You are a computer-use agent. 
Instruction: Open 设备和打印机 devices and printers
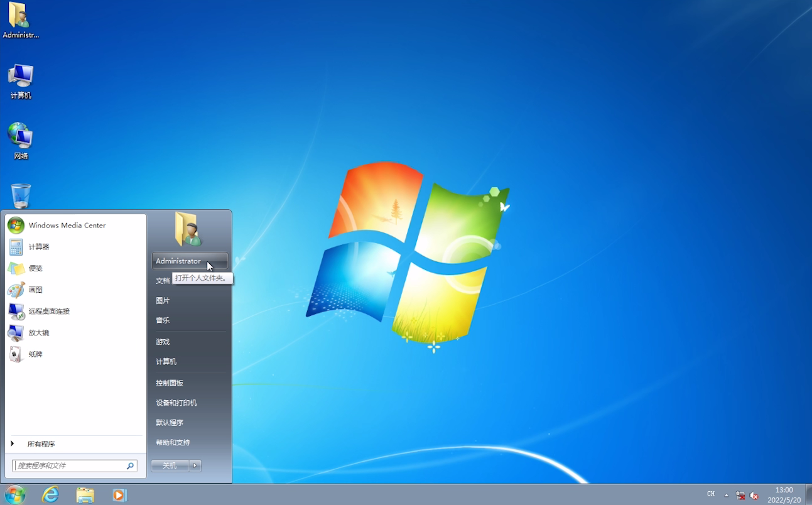190,403
